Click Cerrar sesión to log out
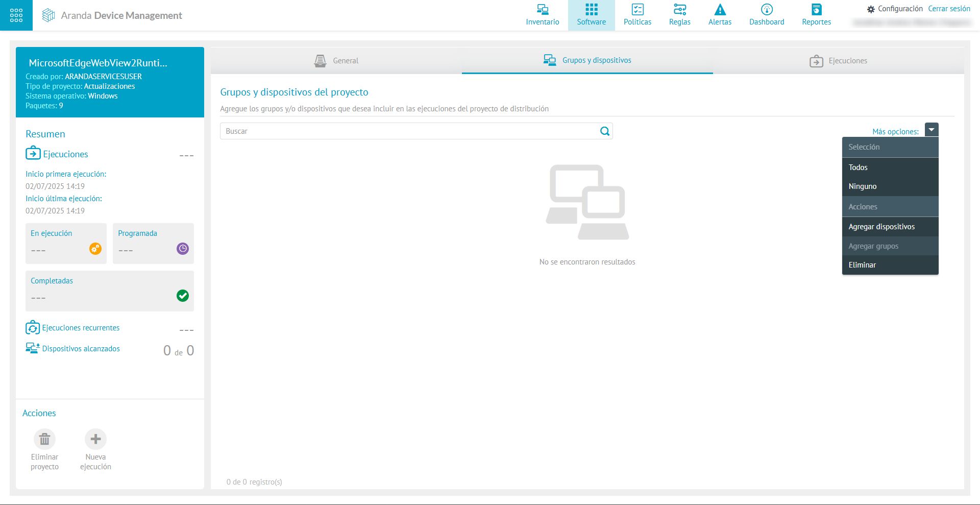The image size is (980, 505). [949, 9]
